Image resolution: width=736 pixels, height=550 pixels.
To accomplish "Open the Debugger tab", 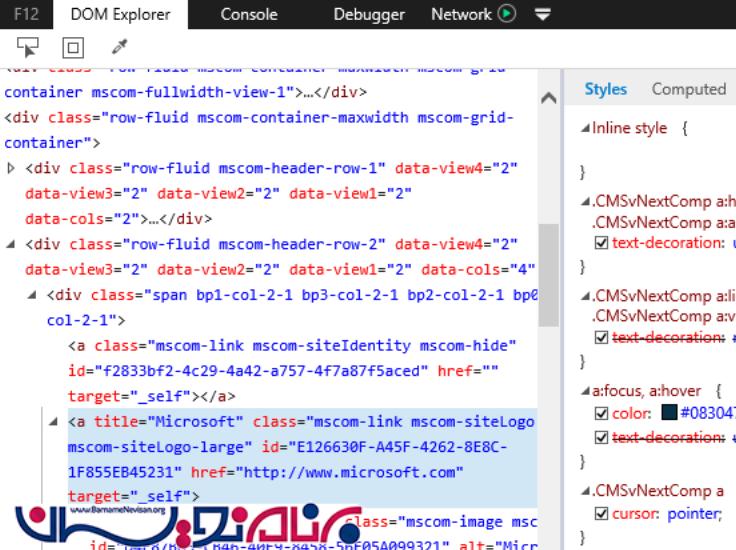I will click(x=369, y=14).
